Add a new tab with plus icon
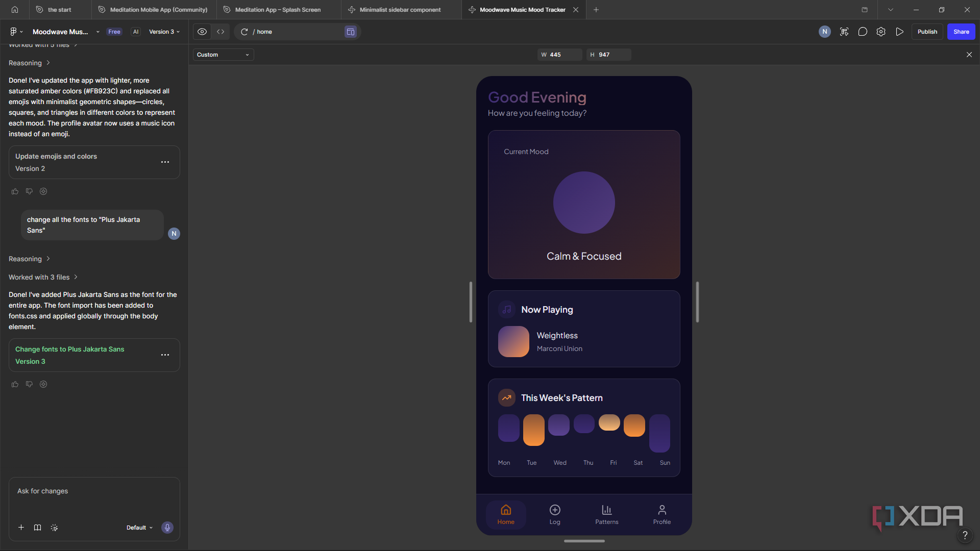Image resolution: width=980 pixels, height=551 pixels. 596,10
